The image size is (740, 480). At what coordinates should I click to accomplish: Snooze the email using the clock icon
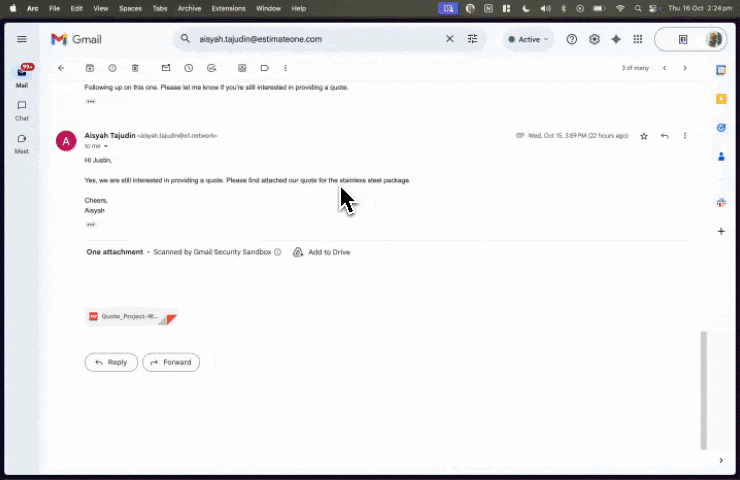(189, 68)
